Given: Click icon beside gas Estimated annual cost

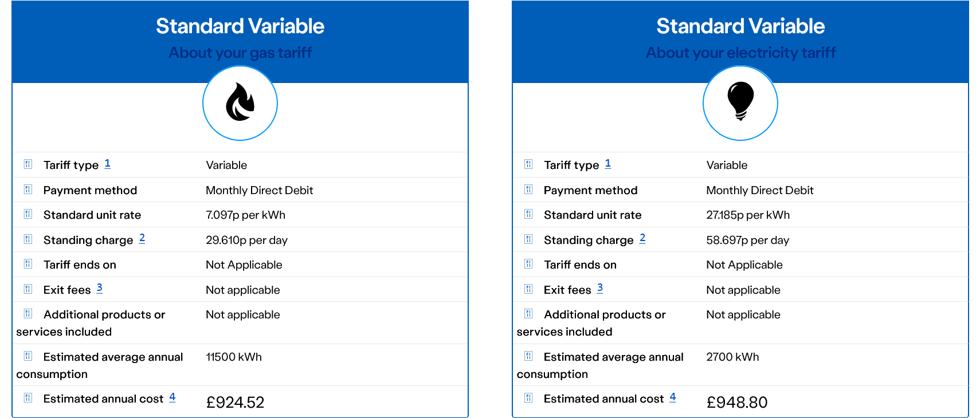Looking at the screenshot, I should pos(28,398).
